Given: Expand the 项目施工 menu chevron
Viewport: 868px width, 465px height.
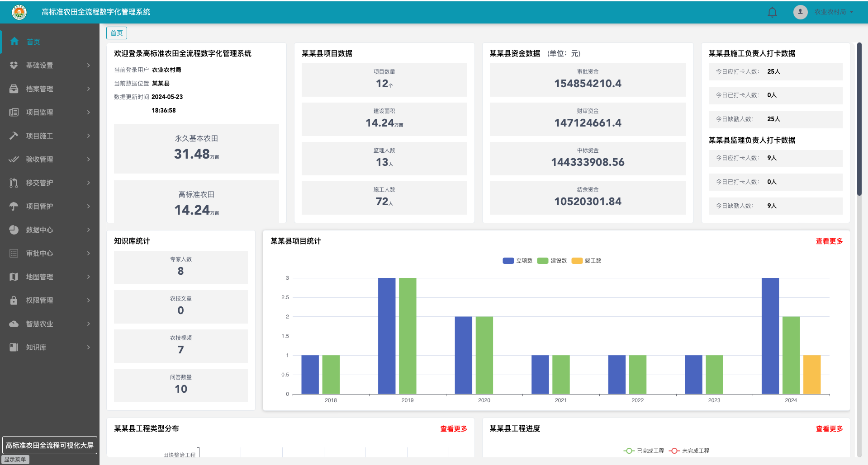Looking at the screenshot, I should click(89, 136).
